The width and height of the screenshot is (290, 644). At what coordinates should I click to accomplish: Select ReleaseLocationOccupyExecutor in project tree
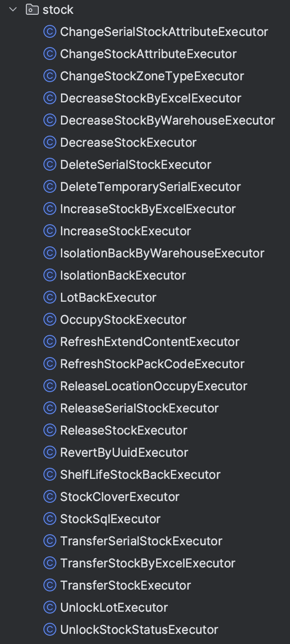pos(153,386)
